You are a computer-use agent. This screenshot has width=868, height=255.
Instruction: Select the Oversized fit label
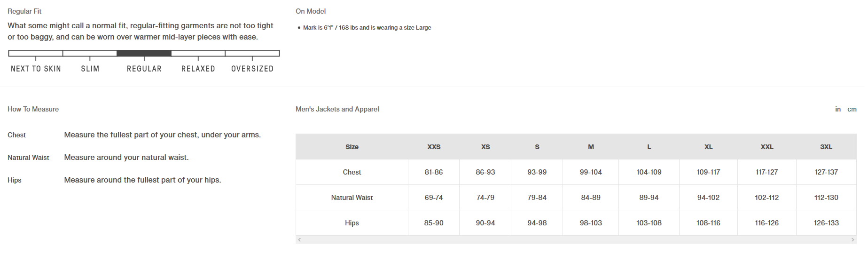[x=252, y=69]
